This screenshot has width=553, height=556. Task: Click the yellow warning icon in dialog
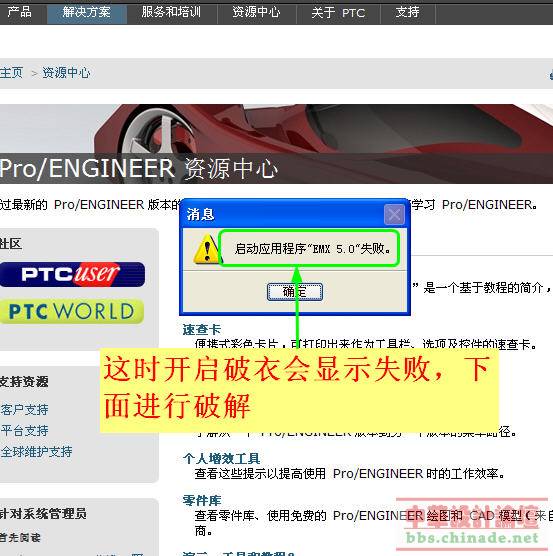pos(207,249)
